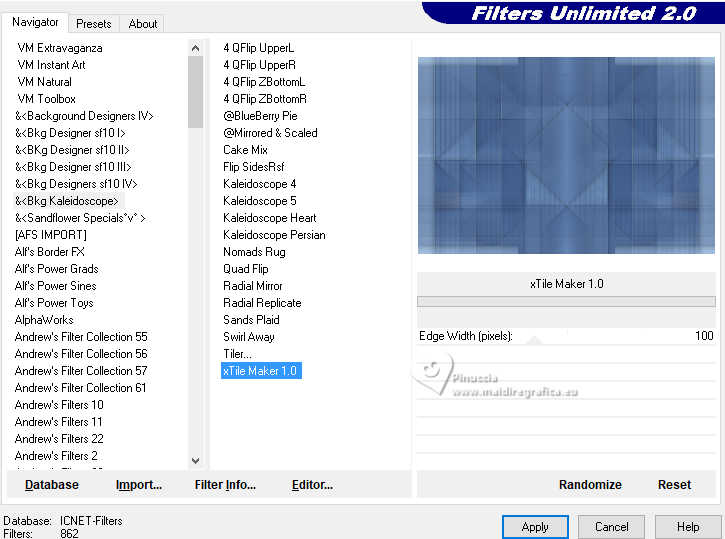Select &<Bkg Designers sf10 IV> category

(x=76, y=184)
